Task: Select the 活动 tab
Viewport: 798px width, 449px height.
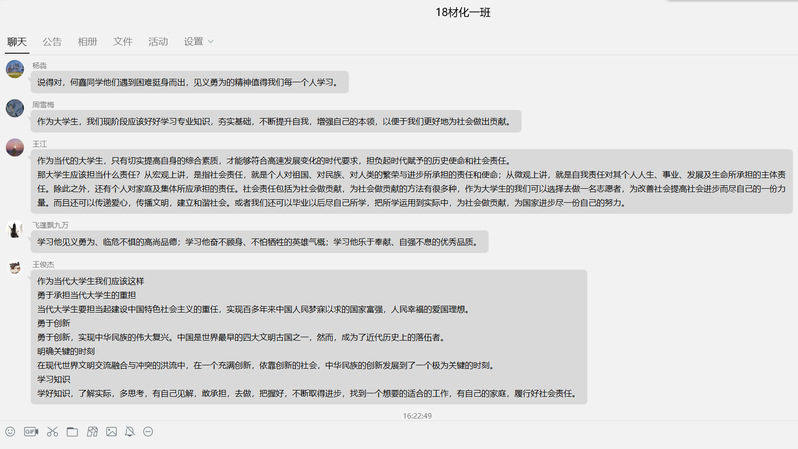Action: (x=158, y=42)
